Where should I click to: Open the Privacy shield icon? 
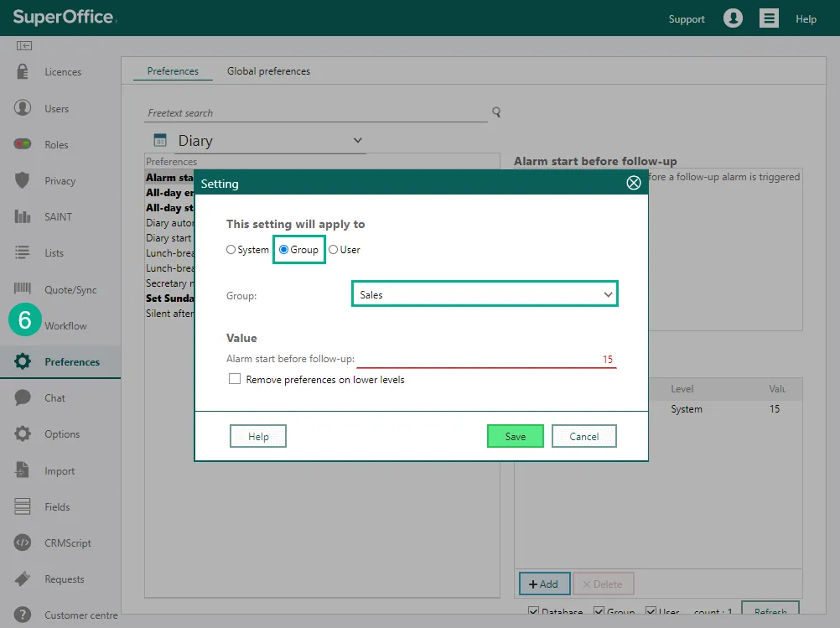[x=23, y=181]
